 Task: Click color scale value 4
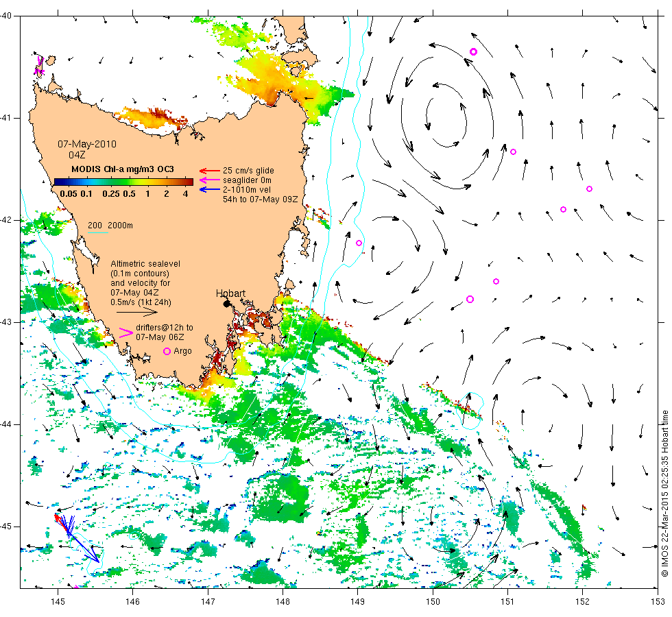[x=185, y=193]
